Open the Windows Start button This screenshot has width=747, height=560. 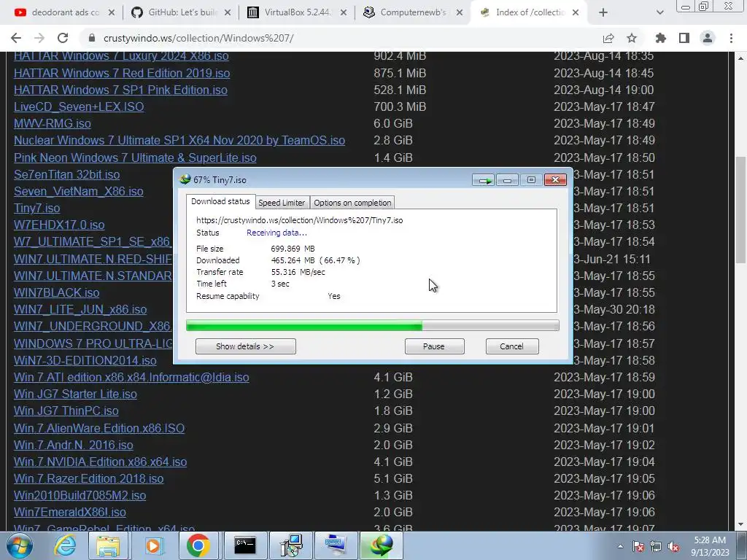pos(19,545)
